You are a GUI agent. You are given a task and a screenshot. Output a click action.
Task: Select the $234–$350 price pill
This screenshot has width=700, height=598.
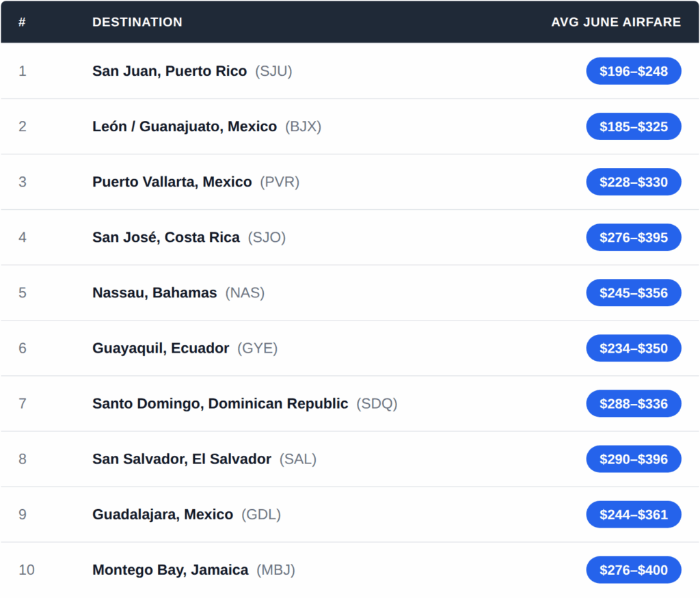634,348
